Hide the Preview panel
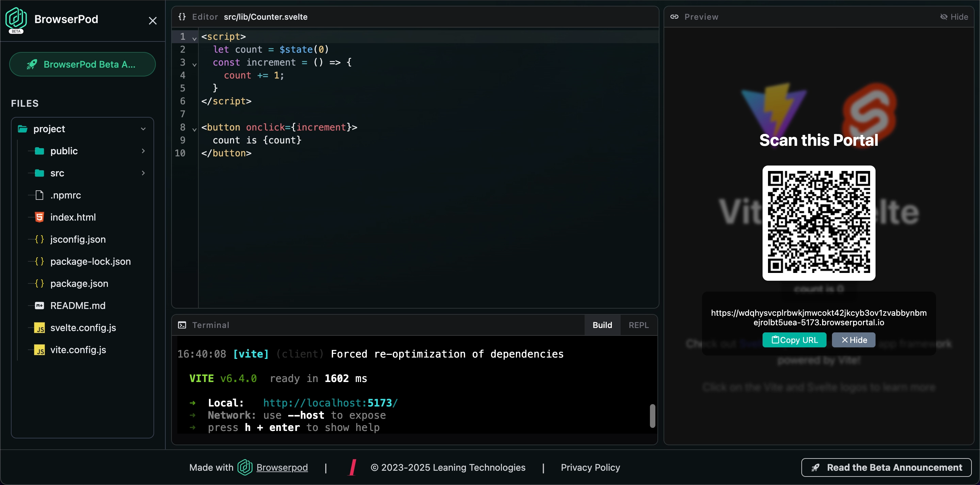980x485 pixels. [954, 17]
